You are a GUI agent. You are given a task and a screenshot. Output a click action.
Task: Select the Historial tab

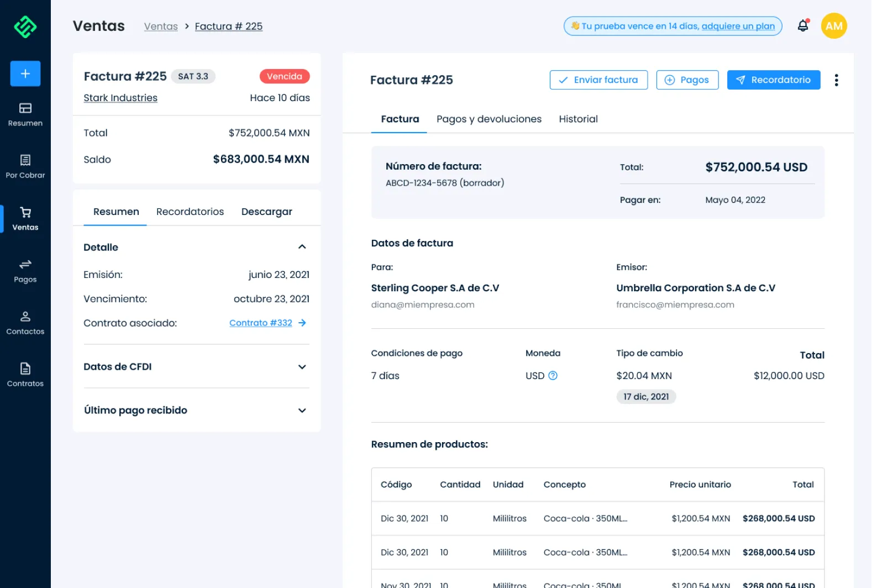click(578, 119)
